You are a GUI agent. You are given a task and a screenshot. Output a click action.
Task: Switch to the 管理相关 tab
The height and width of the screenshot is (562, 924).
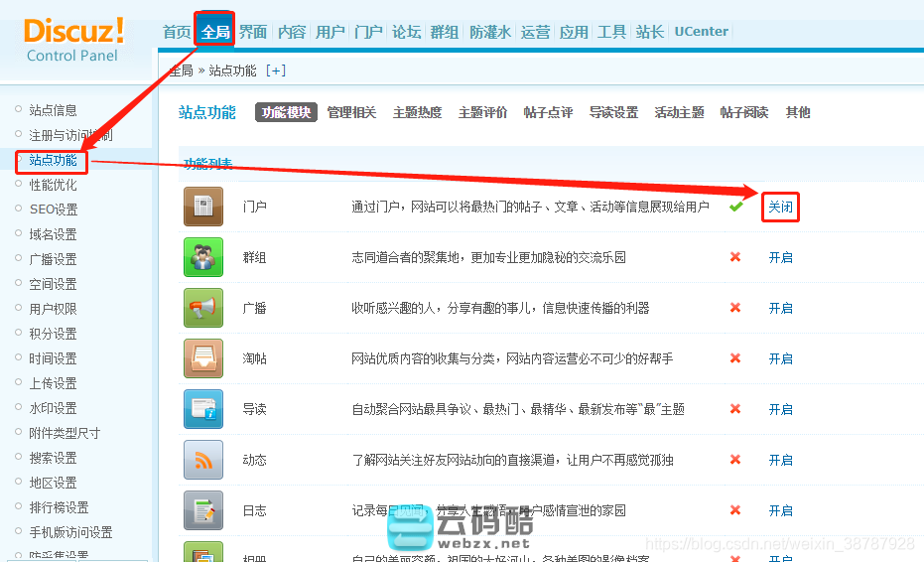[351, 112]
